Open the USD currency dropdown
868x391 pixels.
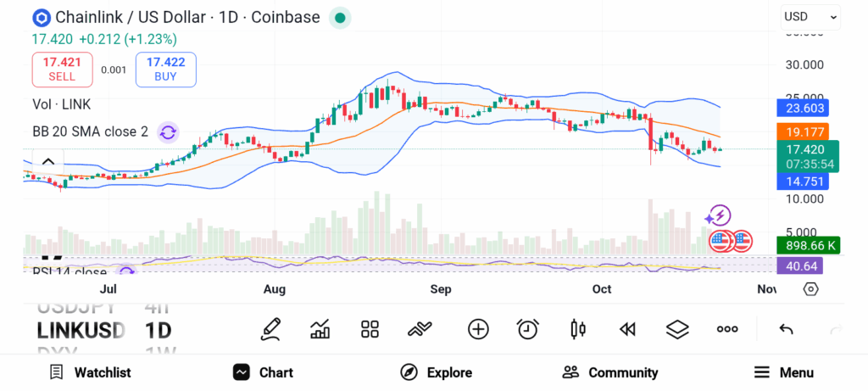tap(810, 16)
